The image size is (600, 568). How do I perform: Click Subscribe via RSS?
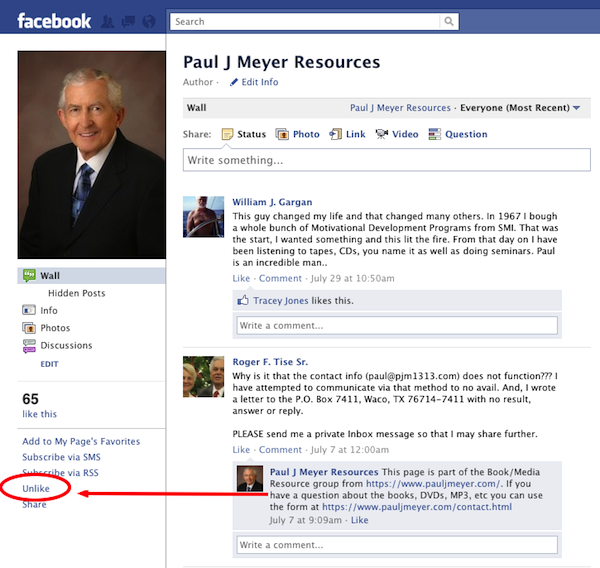(x=60, y=473)
